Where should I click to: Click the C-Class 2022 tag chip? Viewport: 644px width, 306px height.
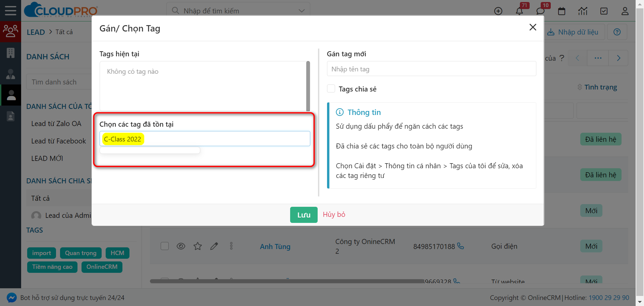pos(123,139)
